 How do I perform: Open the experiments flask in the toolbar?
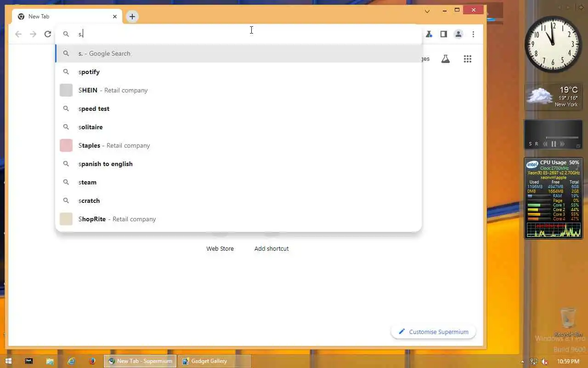tap(429, 34)
